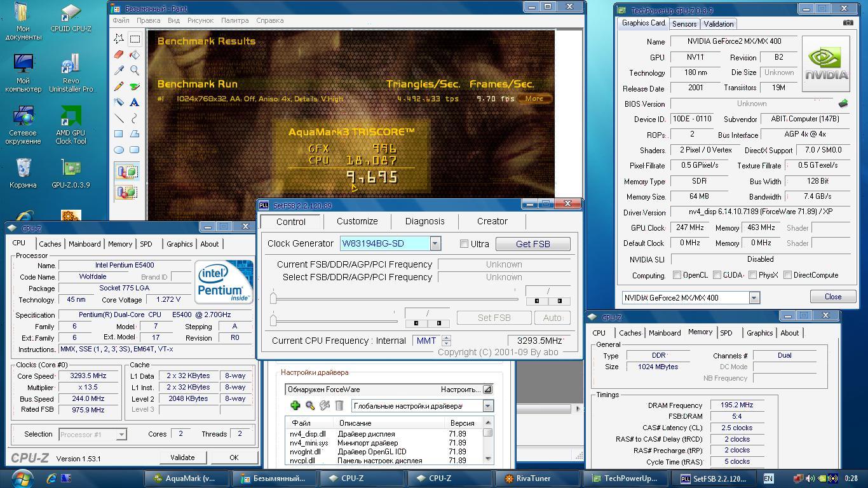Switch to Sensors tab in GPU-Z
868x488 pixels.
coord(684,24)
